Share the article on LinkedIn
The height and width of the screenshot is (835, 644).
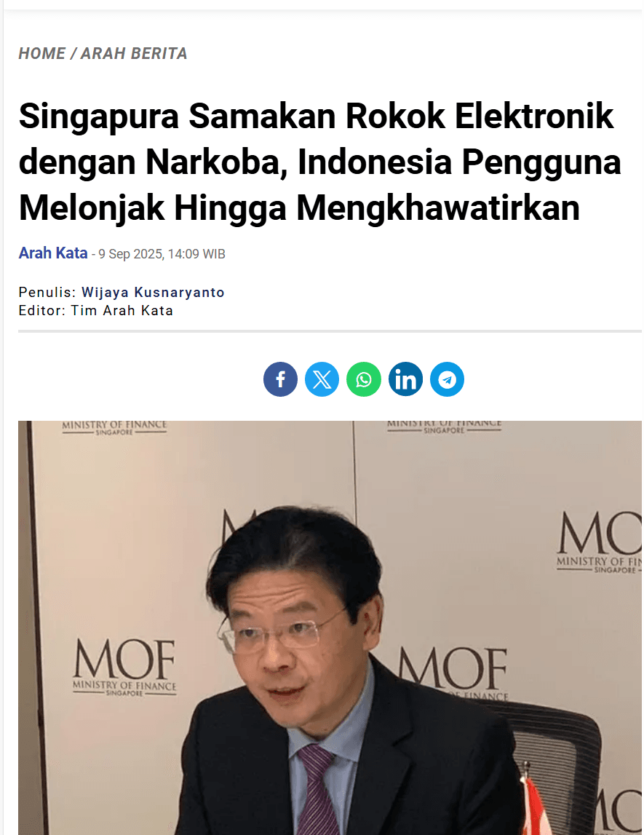tap(405, 379)
